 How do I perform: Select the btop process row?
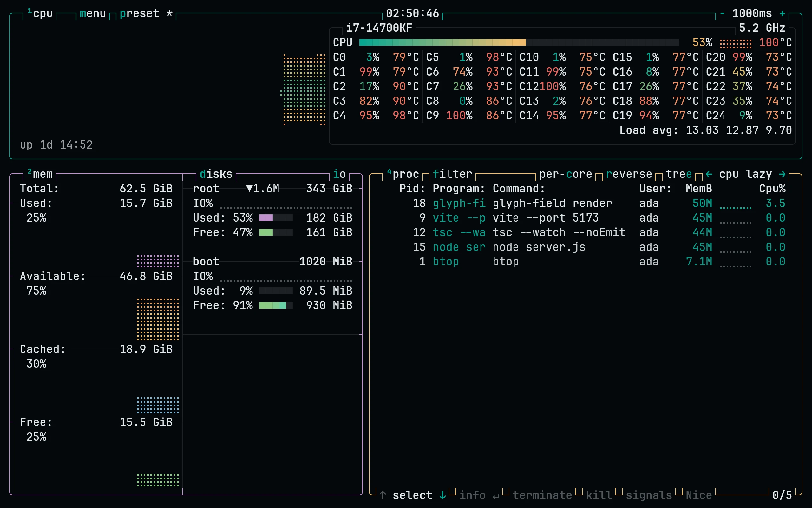click(586, 262)
